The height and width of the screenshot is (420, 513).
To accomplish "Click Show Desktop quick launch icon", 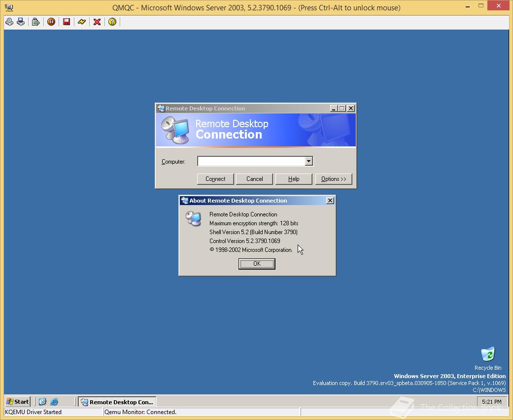I will tap(42, 402).
